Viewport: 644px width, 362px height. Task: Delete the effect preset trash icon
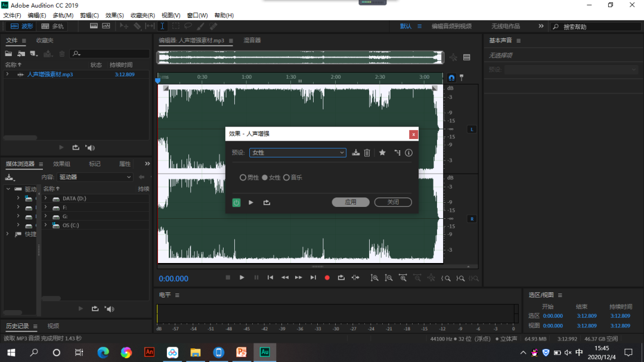367,153
